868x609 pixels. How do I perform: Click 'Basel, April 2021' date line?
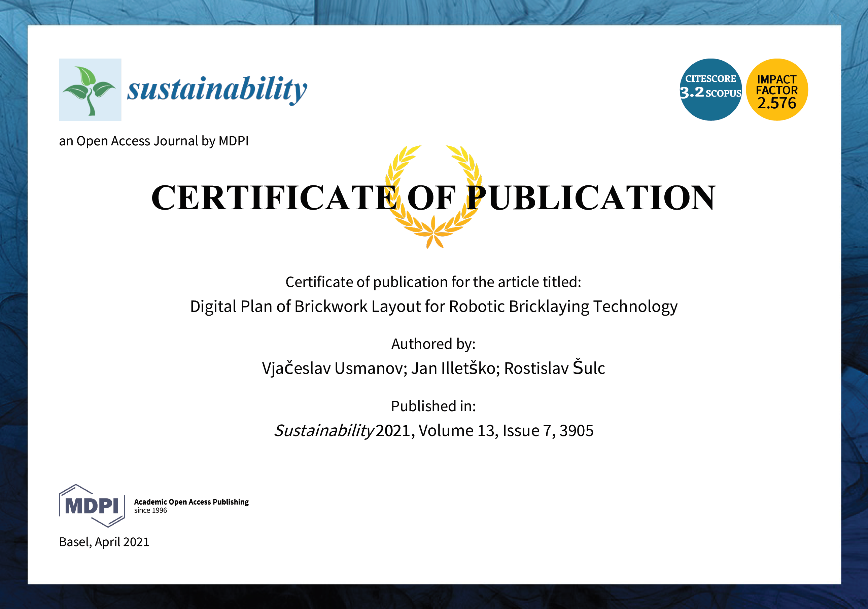(104, 542)
